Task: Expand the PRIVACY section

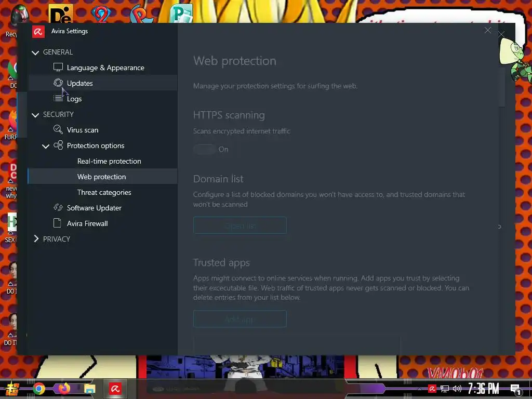Action: click(36, 239)
